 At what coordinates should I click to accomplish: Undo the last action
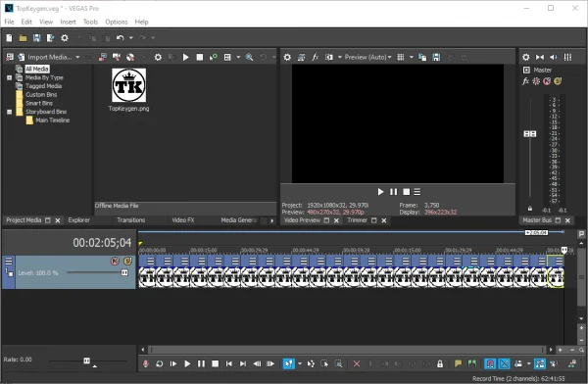pyautogui.click(x=120, y=38)
